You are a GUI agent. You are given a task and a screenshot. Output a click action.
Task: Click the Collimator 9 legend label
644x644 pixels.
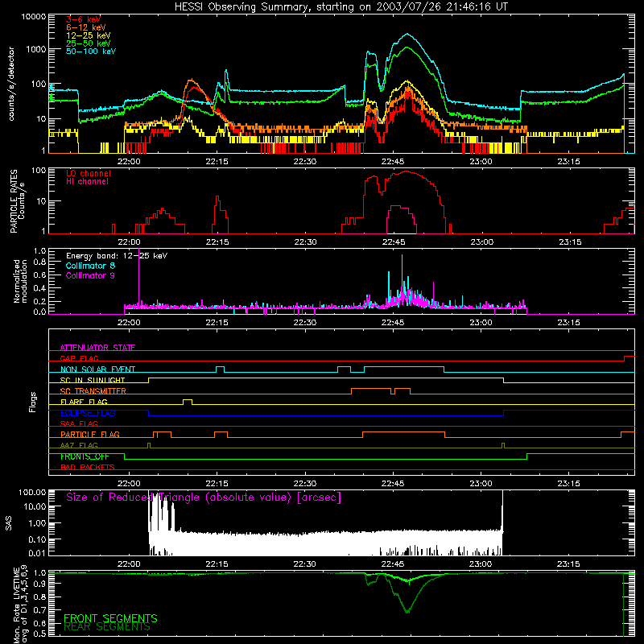[90, 275]
